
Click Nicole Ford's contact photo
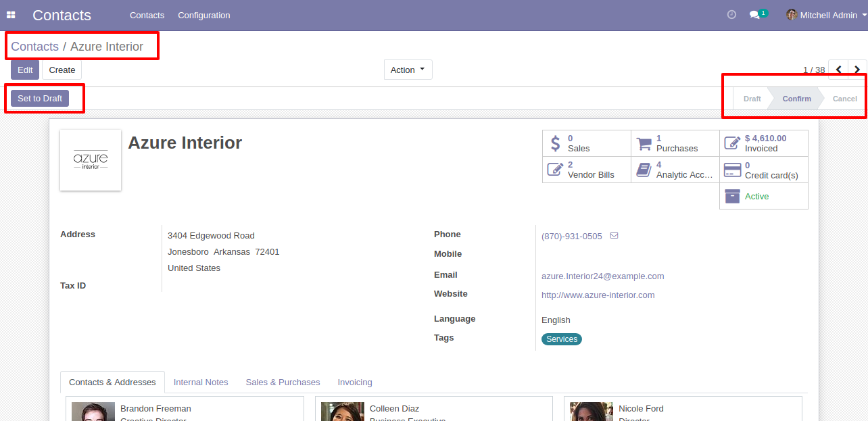click(x=592, y=412)
